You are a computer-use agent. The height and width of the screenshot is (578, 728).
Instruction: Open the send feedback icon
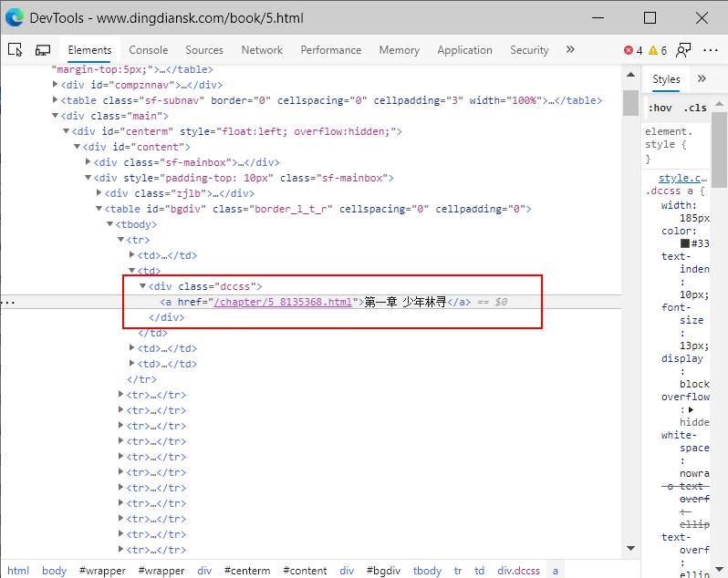pos(683,50)
